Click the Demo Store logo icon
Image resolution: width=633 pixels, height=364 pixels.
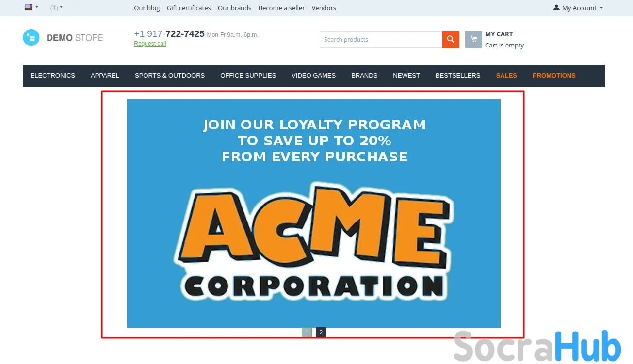tap(31, 38)
